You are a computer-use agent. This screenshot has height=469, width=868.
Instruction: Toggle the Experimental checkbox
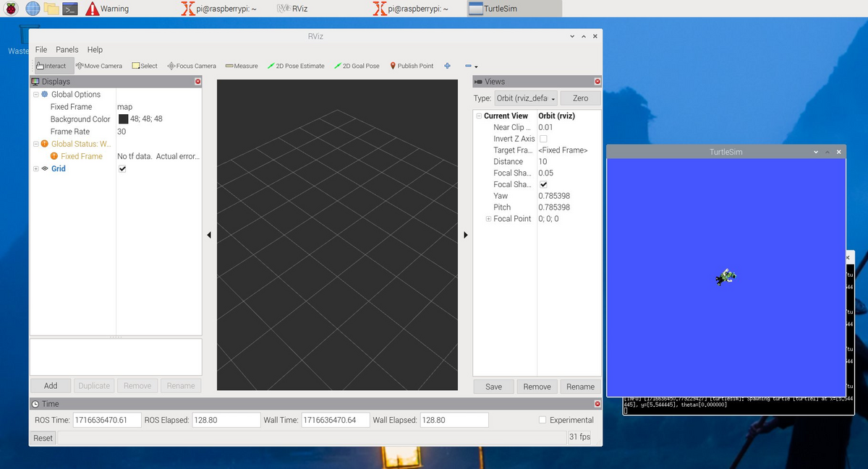tap(543, 420)
